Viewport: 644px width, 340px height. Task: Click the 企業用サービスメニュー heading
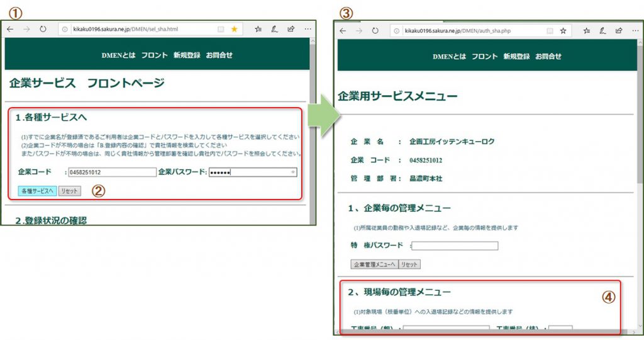coord(397,96)
